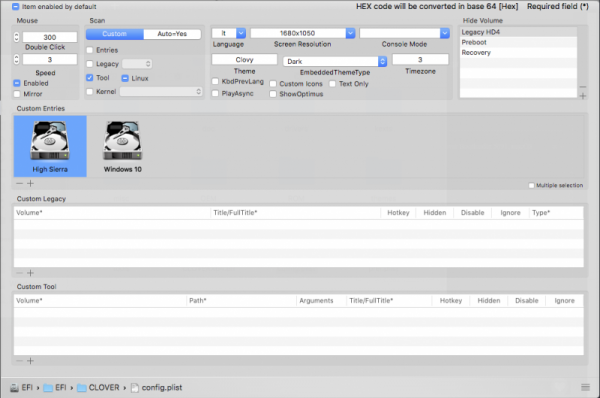Open the EmbeddedThemeType Dark dropdown
600x398 pixels.
[x=335, y=61]
